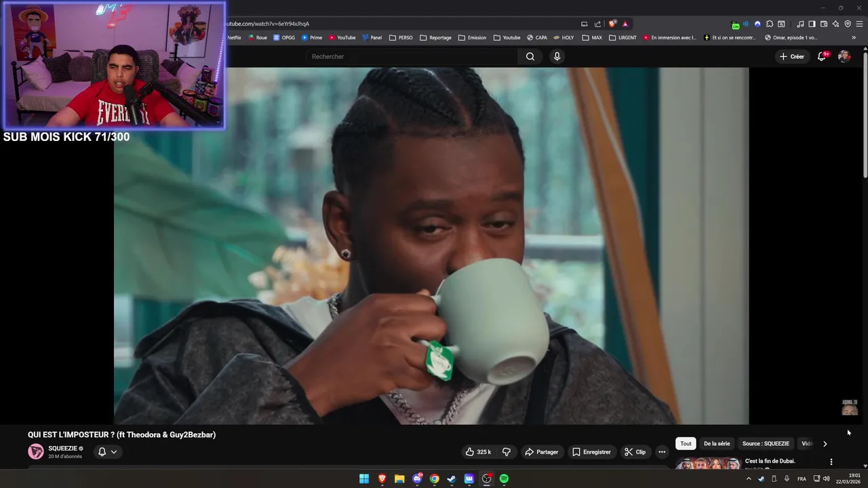Image resolution: width=868 pixels, height=488 pixels.
Task: Open CAPA bookmark
Action: pos(537,38)
